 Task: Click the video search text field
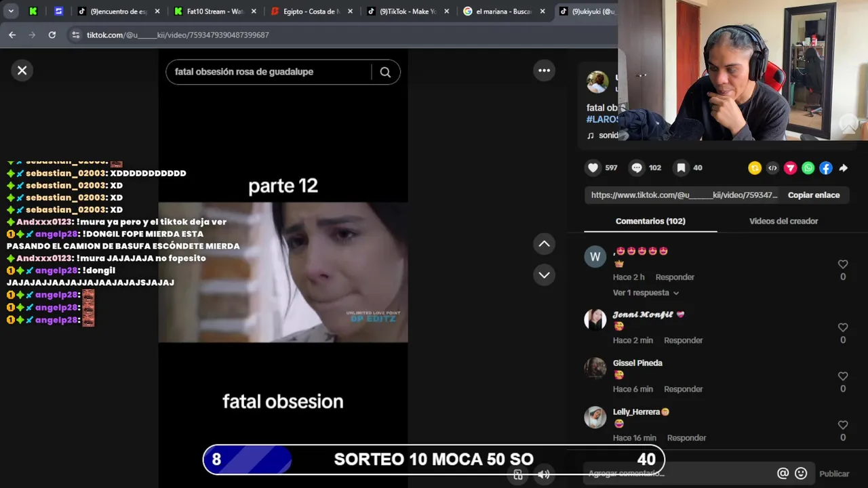[x=271, y=72]
